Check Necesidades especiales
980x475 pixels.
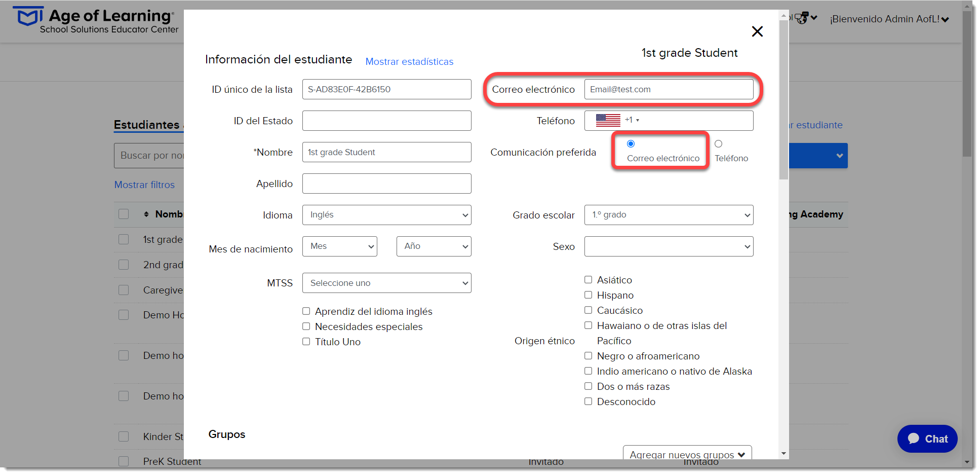click(x=306, y=326)
